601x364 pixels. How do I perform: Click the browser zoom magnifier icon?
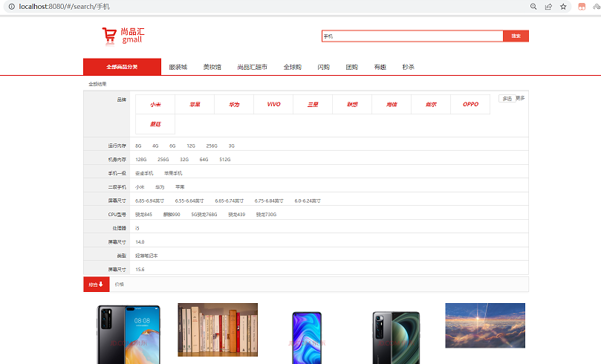(x=533, y=7)
